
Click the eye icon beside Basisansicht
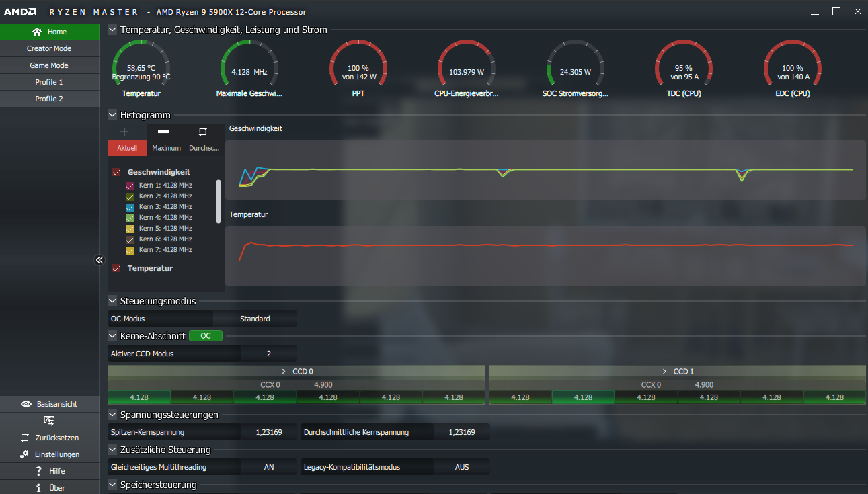pos(26,404)
